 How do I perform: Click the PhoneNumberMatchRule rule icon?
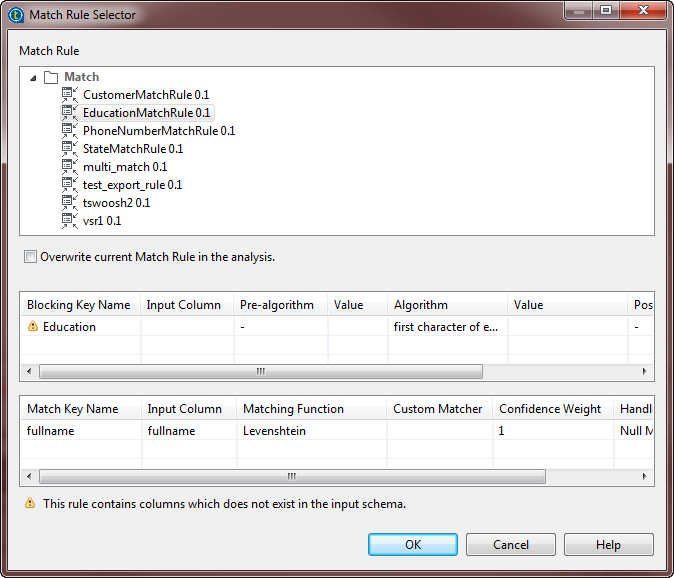[x=70, y=131]
